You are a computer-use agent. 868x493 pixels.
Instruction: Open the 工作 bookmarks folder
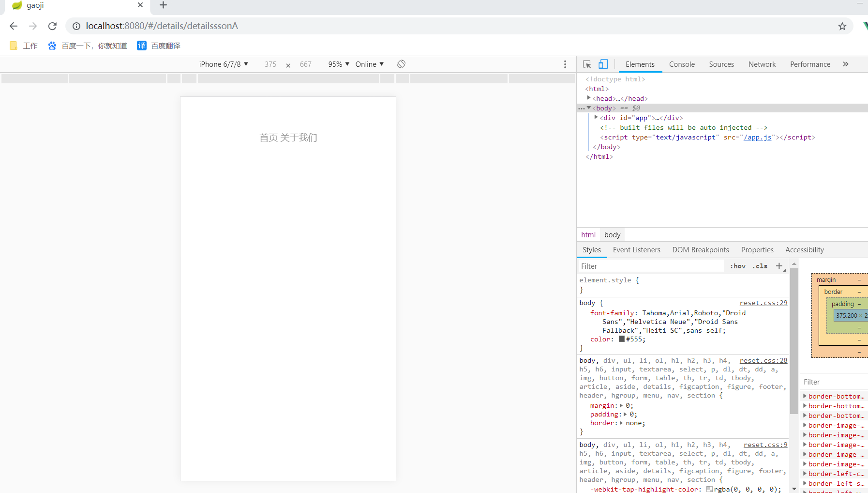24,46
